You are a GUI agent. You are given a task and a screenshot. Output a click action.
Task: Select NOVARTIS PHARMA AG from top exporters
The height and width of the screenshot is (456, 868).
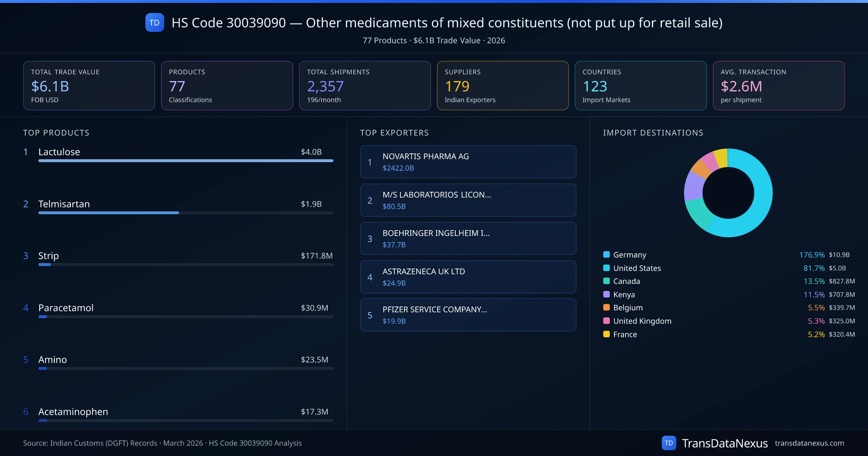click(x=468, y=162)
